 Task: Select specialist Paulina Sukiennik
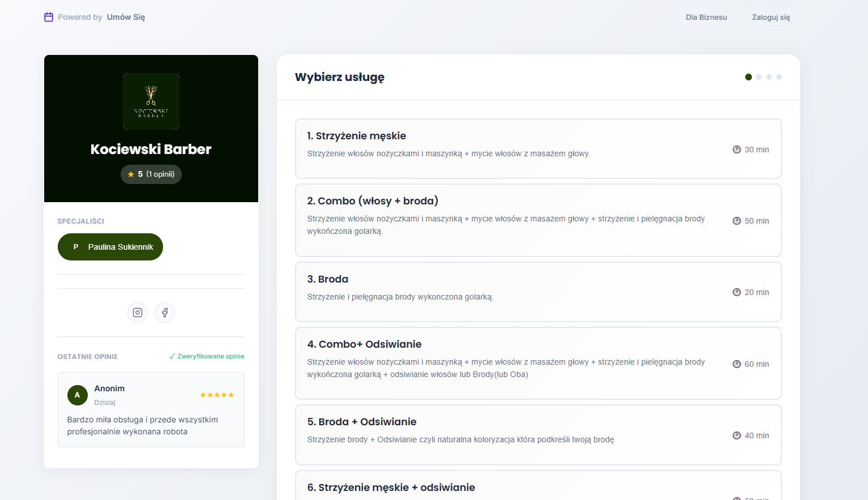(x=110, y=247)
